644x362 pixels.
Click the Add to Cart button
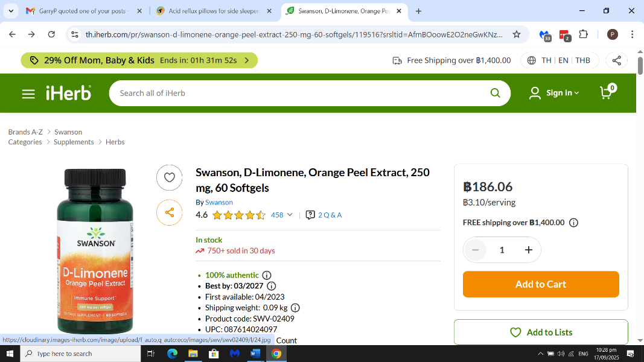point(541,284)
